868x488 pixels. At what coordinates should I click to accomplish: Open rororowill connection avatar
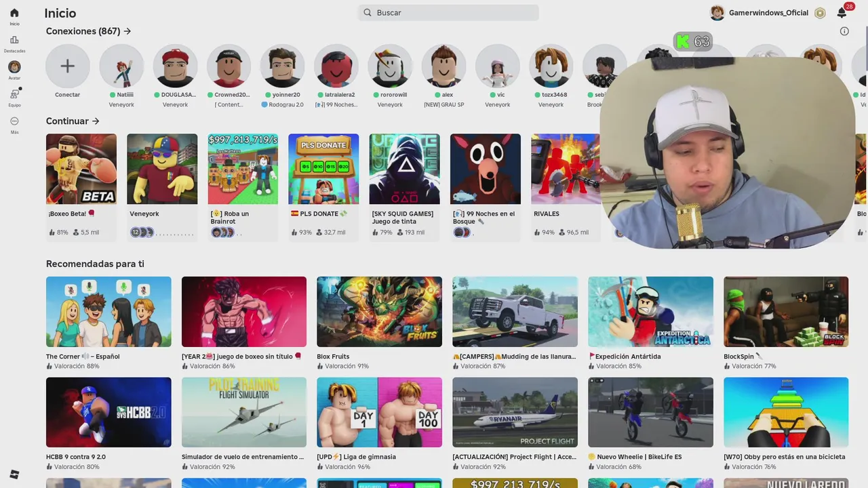click(x=390, y=66)
